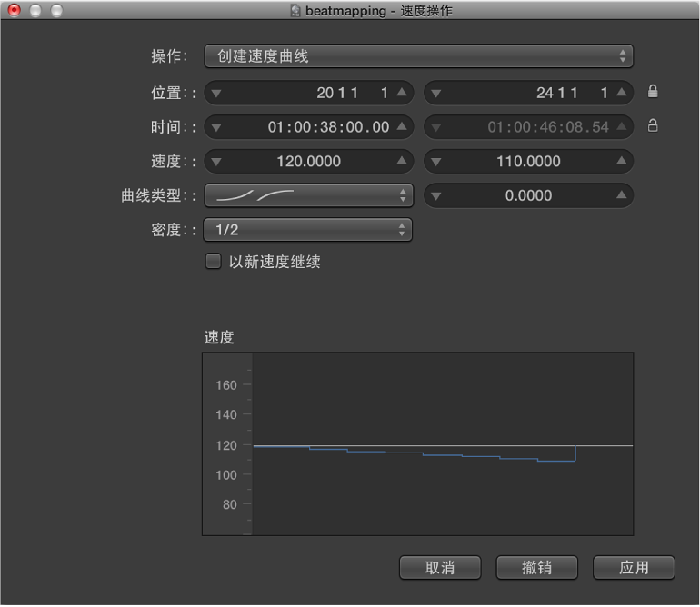Click the start time value 01:00:38:00.00
Image resolution: width=700 pixels, height=607 pixels.
(x=328, y=127)
